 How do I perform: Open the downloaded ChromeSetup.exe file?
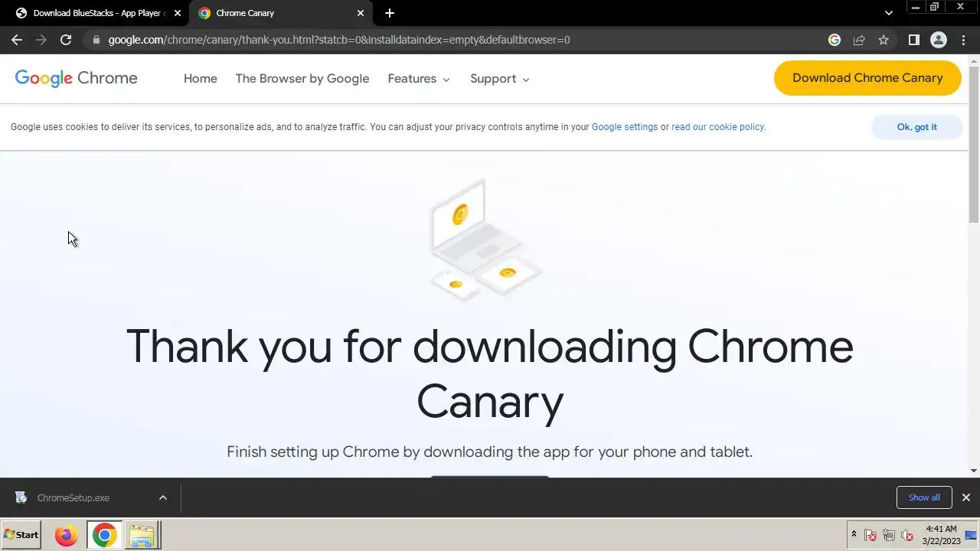(x=73, y=497)
